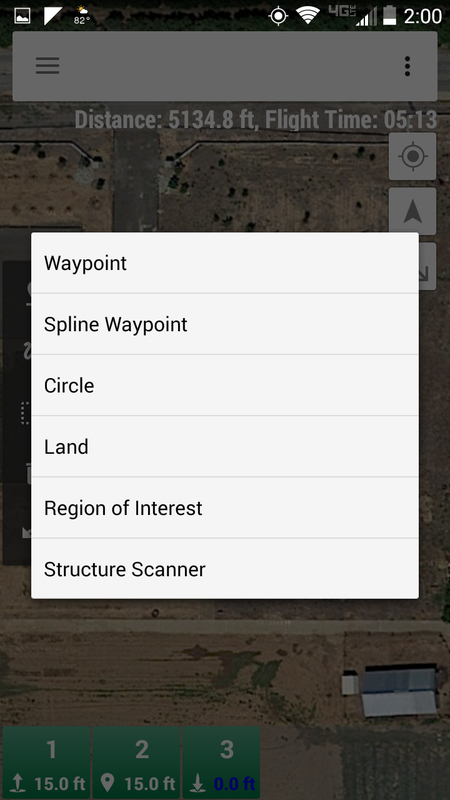Tap the partially hidden arrow button behind dialog
This screenshot has height=800, width=450.
[x=428, y=266]
